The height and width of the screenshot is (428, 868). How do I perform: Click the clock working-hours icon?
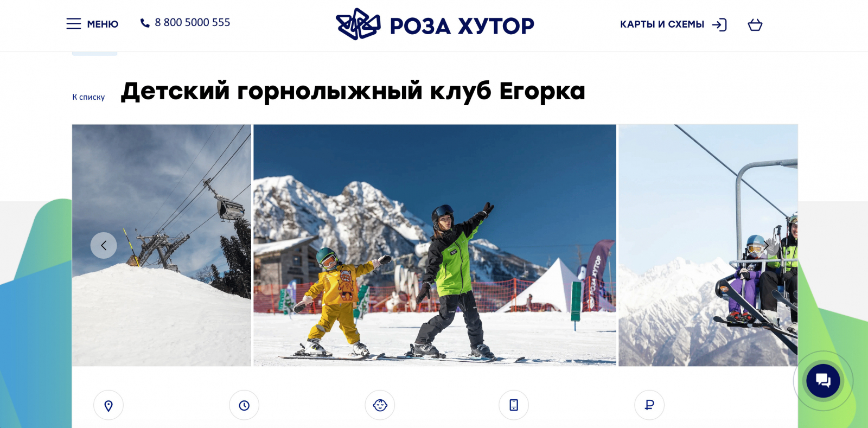tap(244, 405)
